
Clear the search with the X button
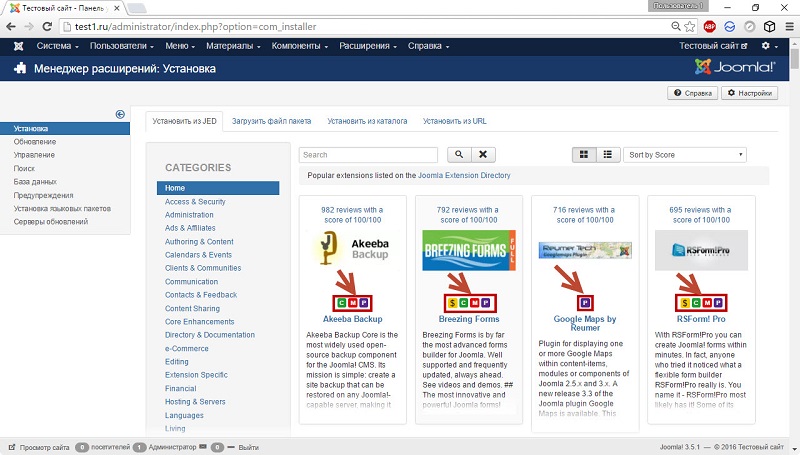point(483,155)
